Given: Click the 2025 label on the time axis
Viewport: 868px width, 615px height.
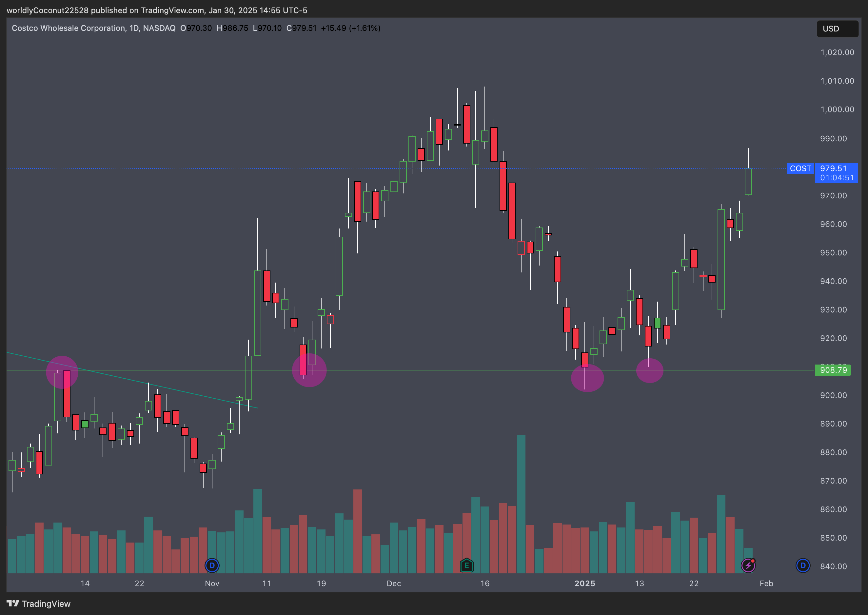Looking at the screenshot, I should (584, 583).
